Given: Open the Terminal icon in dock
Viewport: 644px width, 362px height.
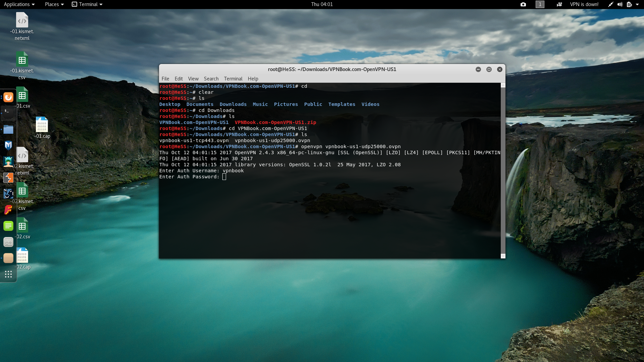Looking at the screenshot, I should pyautogui.click(x=8, y=113).
